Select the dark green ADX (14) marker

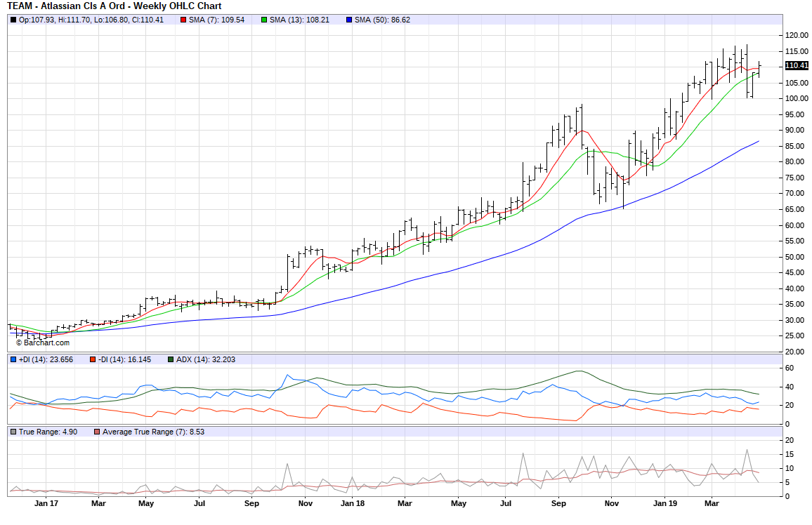[x=170, y=359]
